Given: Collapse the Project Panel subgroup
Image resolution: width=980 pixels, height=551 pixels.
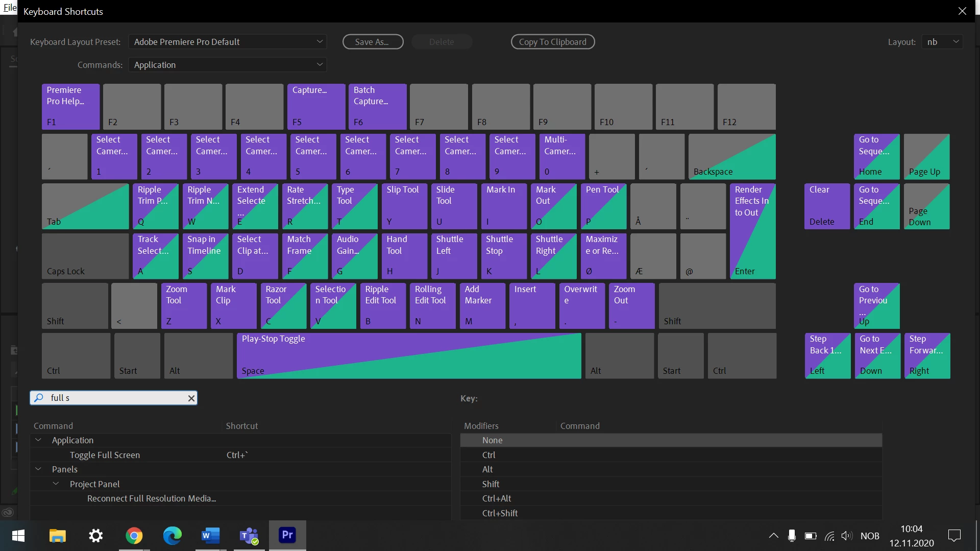Looking at the screenshot, I should tap(56, 484).
